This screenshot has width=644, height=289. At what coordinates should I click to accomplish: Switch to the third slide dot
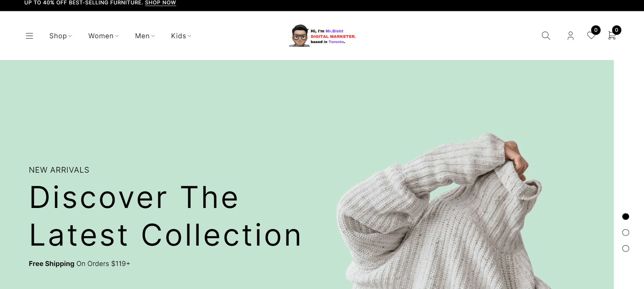625,249
